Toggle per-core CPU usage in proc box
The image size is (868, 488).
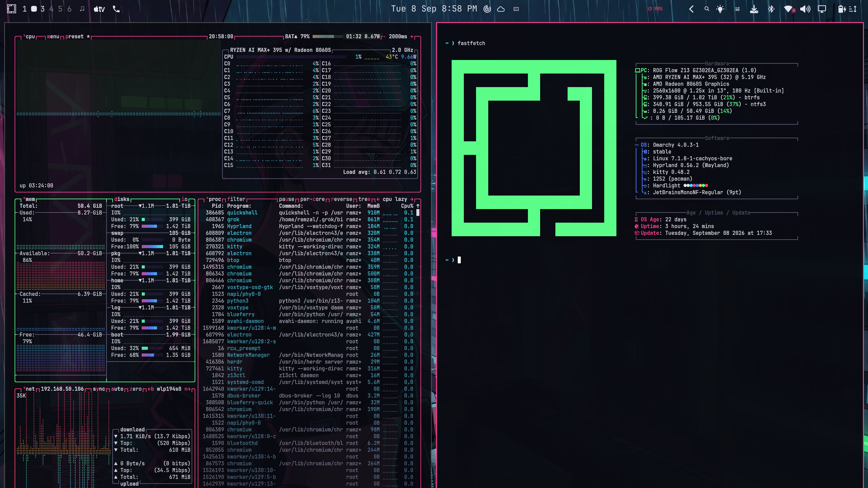312,199
